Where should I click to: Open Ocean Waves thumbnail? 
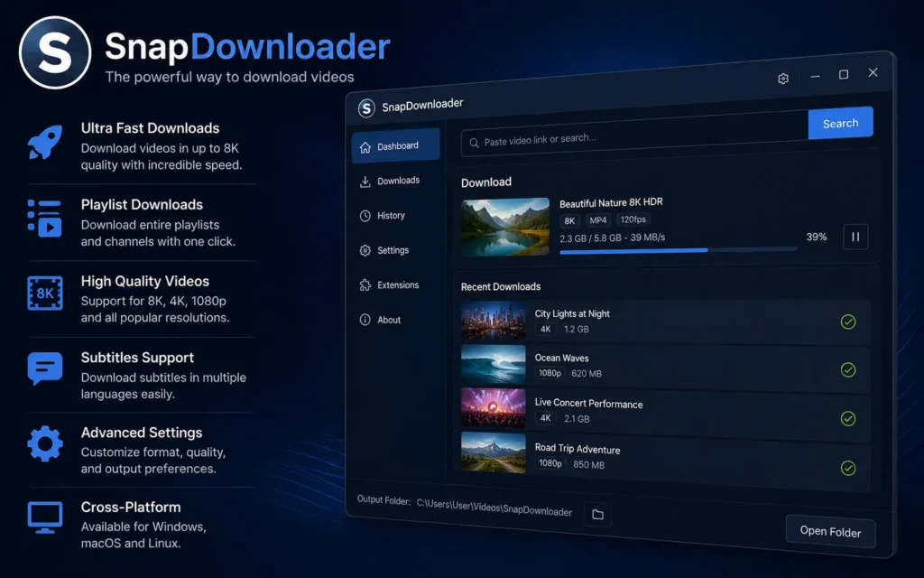(x=494, y=365)
